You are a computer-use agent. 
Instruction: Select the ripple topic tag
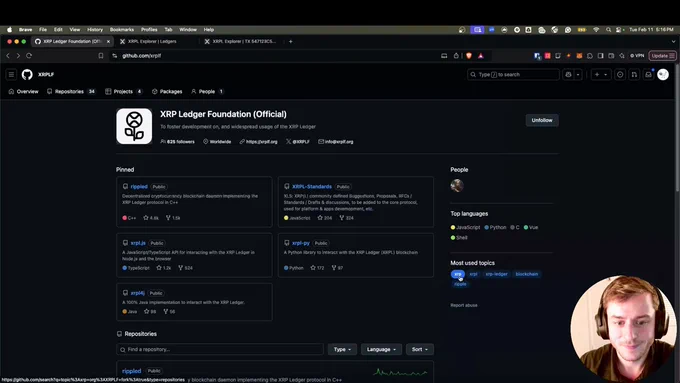pos(460,284)
